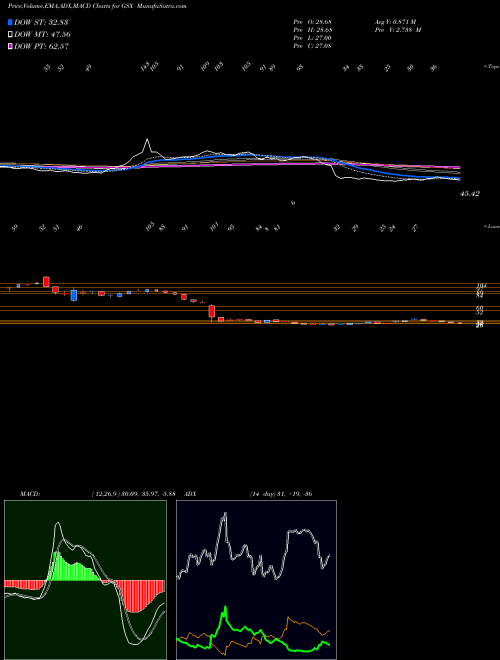Click the blue DOW ST legend swatch
500x660 pixels.
tap(11, 22)
